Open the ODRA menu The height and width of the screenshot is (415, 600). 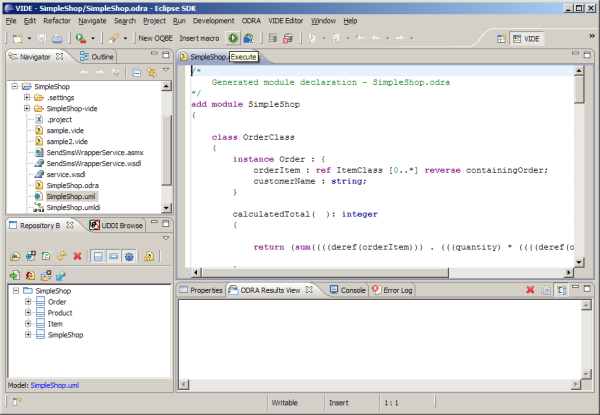click(251, 21)
